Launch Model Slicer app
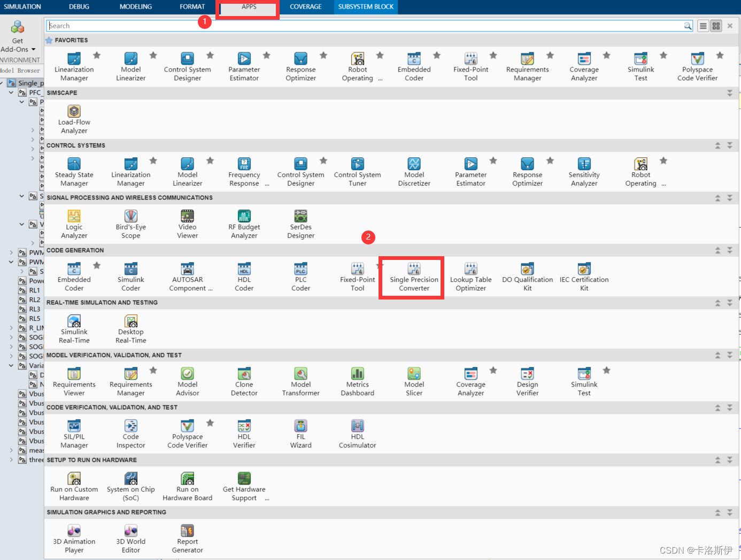Screen dimensions: 741x560 pyautogui.click(x=414, y=382)
